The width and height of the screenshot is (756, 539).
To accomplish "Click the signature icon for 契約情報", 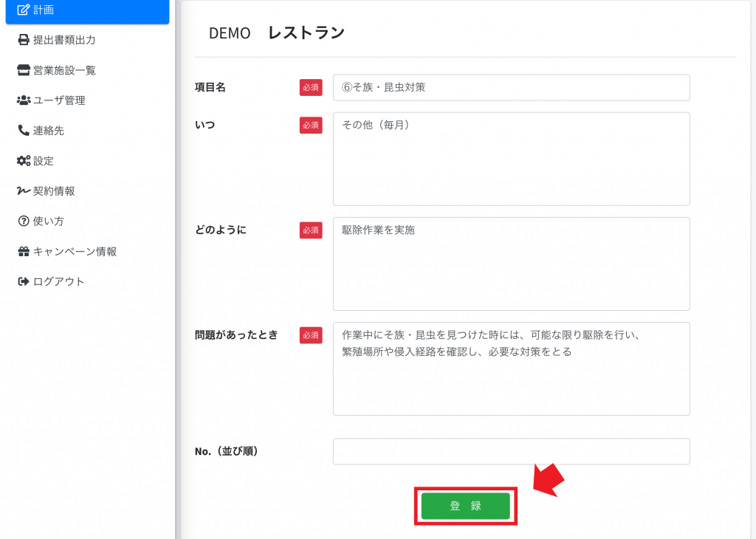I will pyautogui.click(x=23, y=191).
